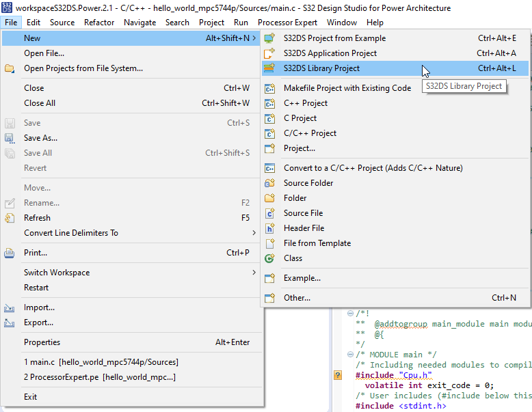532x412 pixels.
Task: Expand the Switch Workspace submenu
Action: click(254, 273)
